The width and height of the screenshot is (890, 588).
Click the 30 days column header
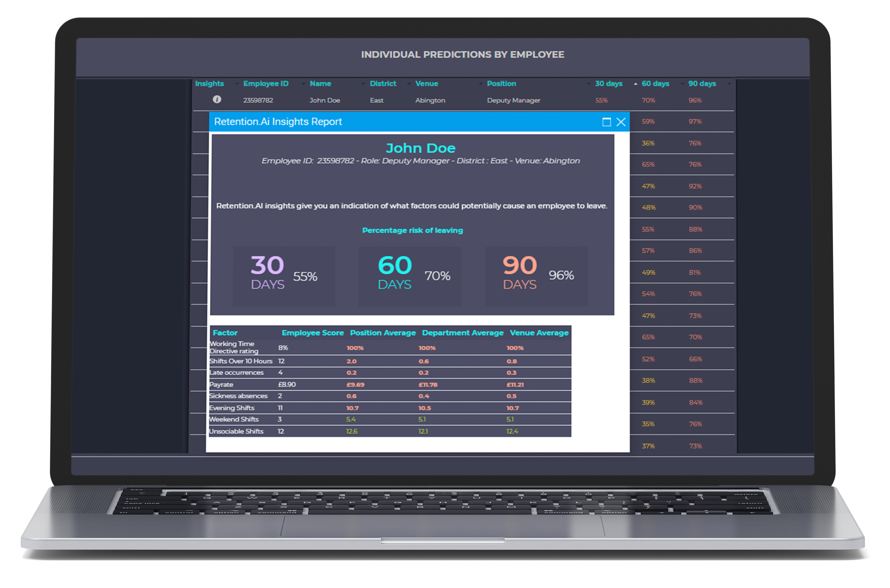click(x=608, y=84)
